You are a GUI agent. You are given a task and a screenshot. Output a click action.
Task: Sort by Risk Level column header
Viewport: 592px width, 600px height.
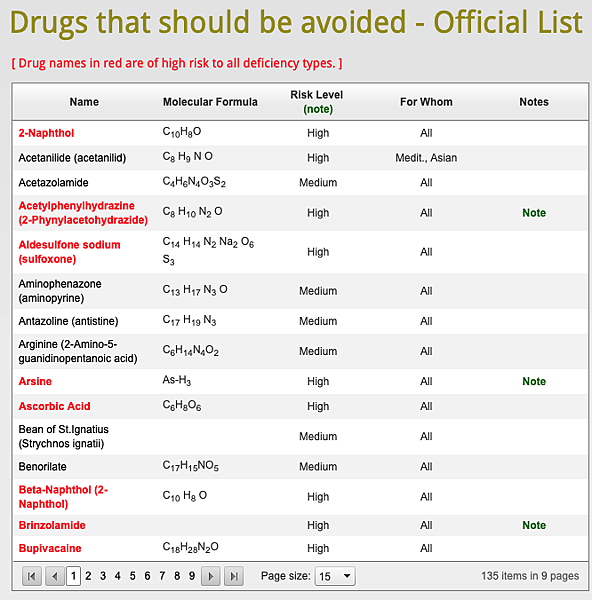[316, 95]
